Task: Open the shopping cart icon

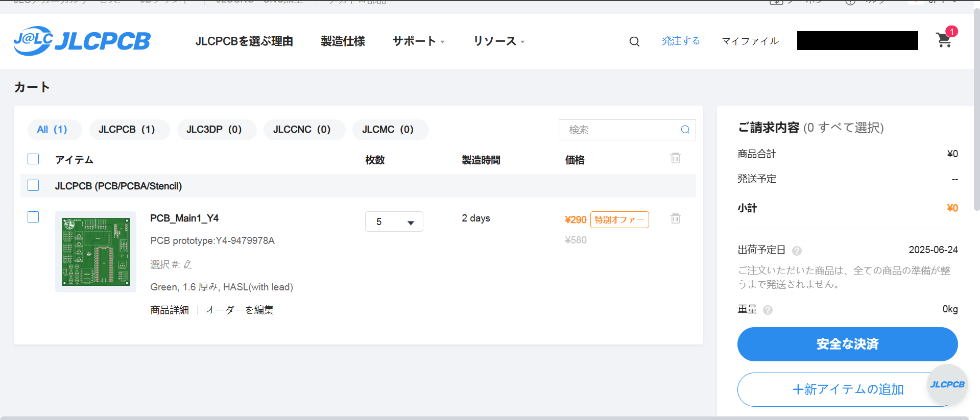Action: coord(944,40)
